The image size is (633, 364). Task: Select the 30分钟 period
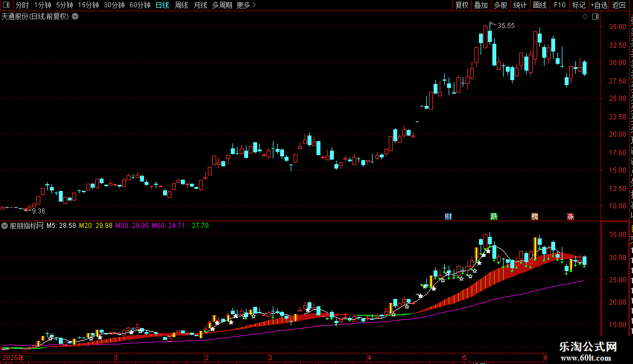coord(114,5)
